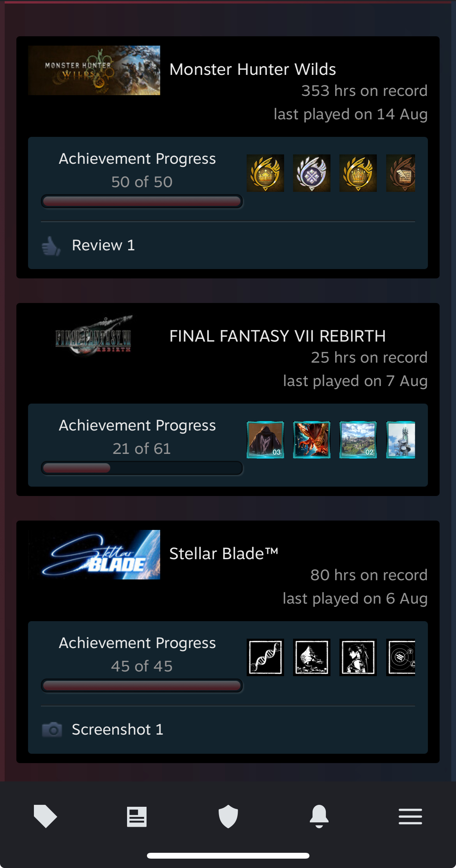The height and width of the screenshot is (868, 456).
Task: Open the Store tag icon tab
Action: tap(46, 816)
